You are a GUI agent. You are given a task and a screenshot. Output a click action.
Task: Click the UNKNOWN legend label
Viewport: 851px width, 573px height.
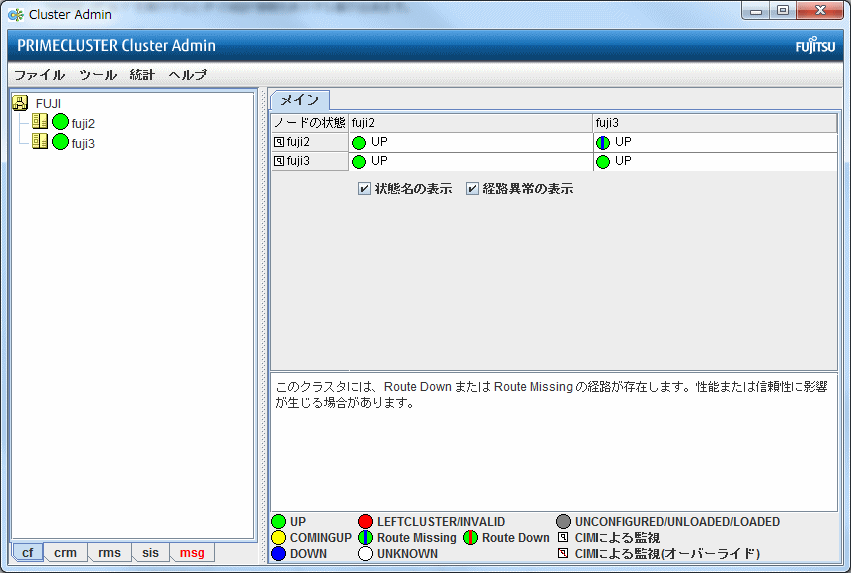pos(408,553)
